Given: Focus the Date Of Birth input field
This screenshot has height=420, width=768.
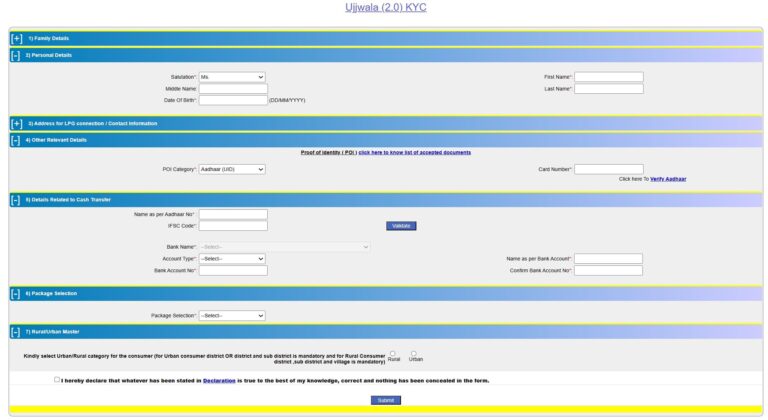Looking at the screenshot, I should (x=233, y=100).
